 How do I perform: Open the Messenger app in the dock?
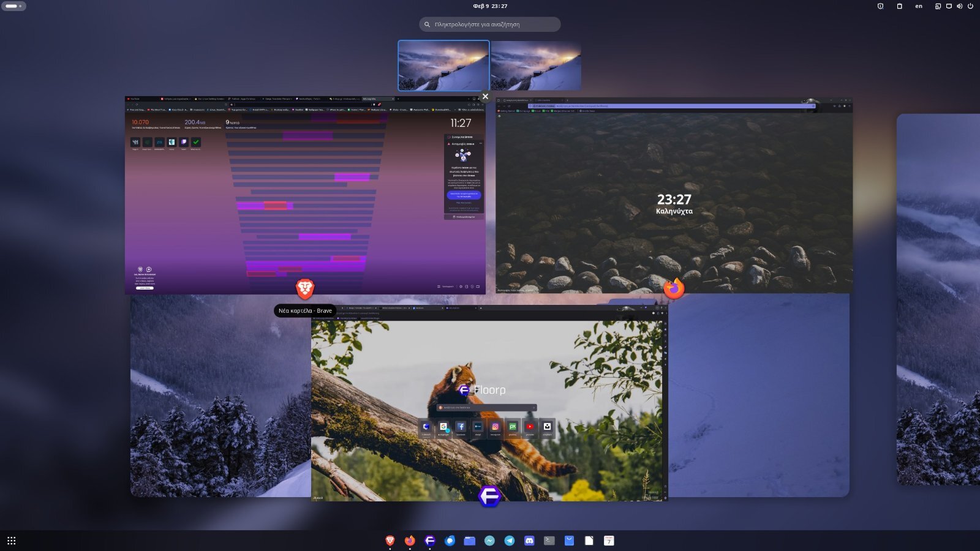[489, 541]
